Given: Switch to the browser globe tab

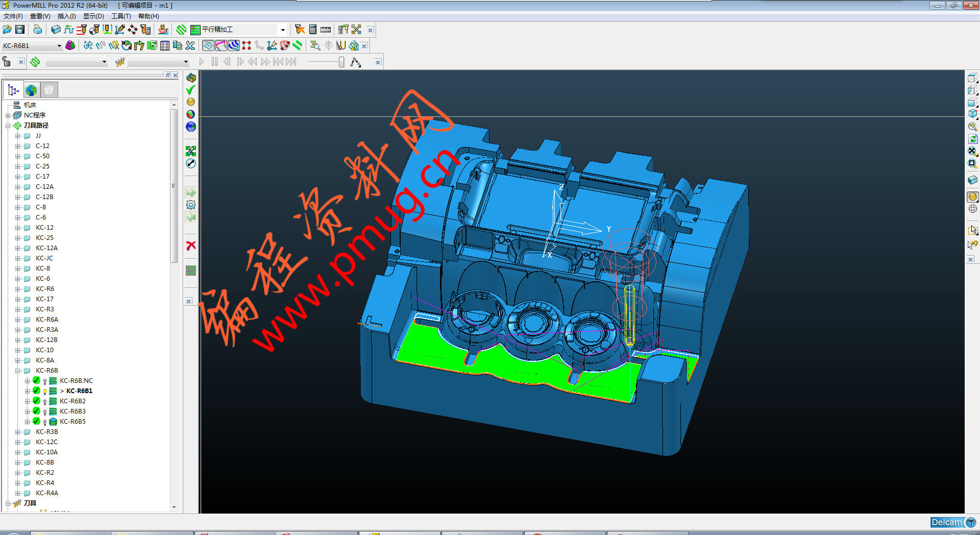Looking at the screenshot, I should click(x=31, y=90).
